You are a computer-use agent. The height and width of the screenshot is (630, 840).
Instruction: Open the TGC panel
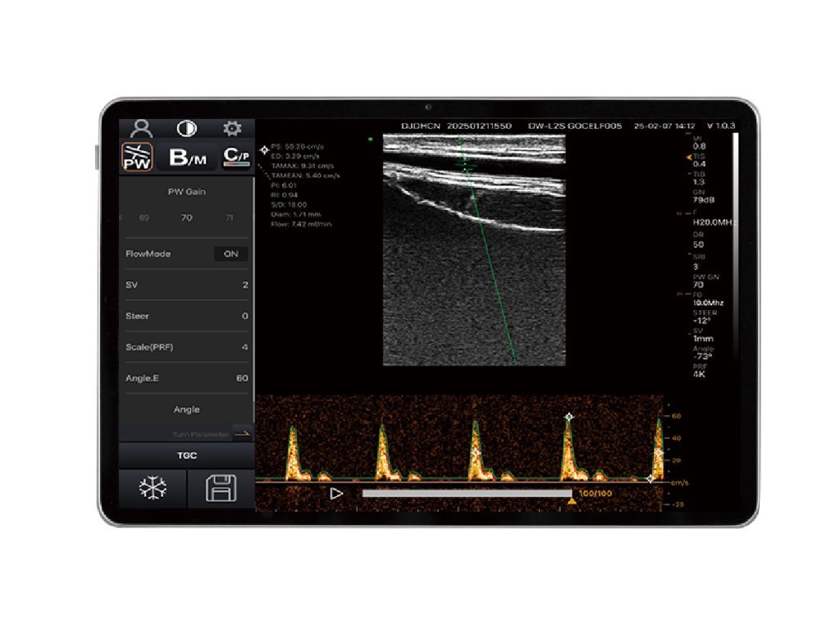(187, 455)
